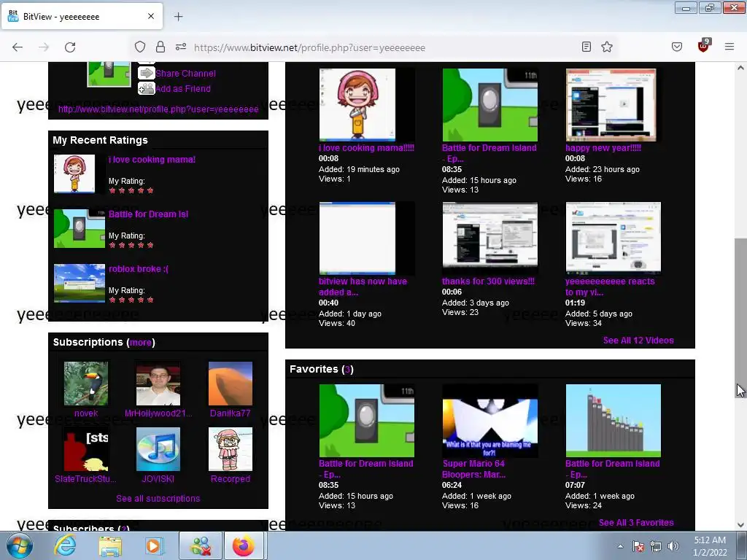Go back with the browser back arrow

(18, 47)
